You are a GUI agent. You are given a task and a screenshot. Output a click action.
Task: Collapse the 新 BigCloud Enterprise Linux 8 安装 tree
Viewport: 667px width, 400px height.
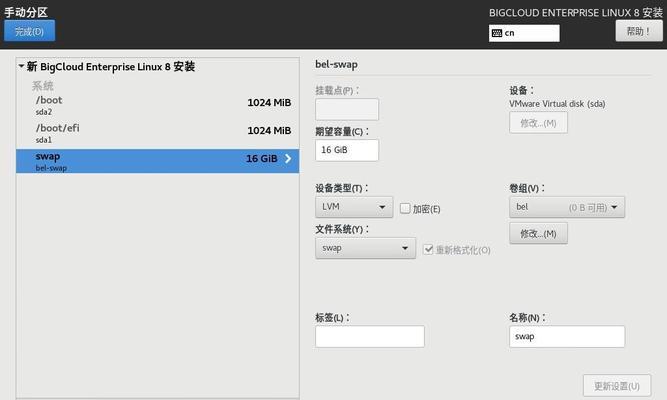point(21,66)
